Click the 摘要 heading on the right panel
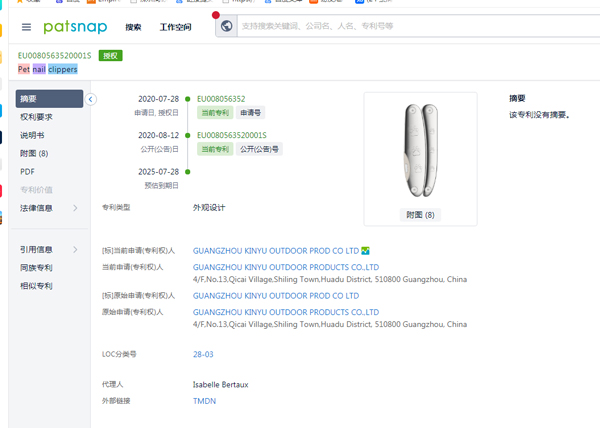 click(517, 98)
